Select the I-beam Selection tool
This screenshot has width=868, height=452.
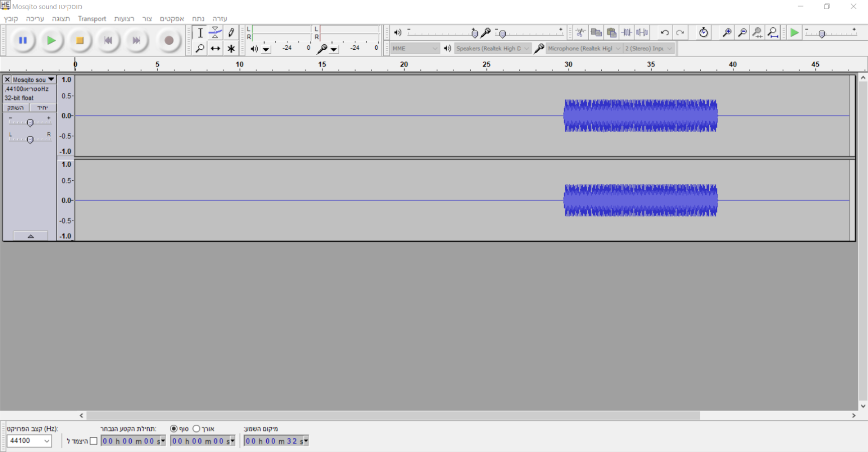pos(200,33)
